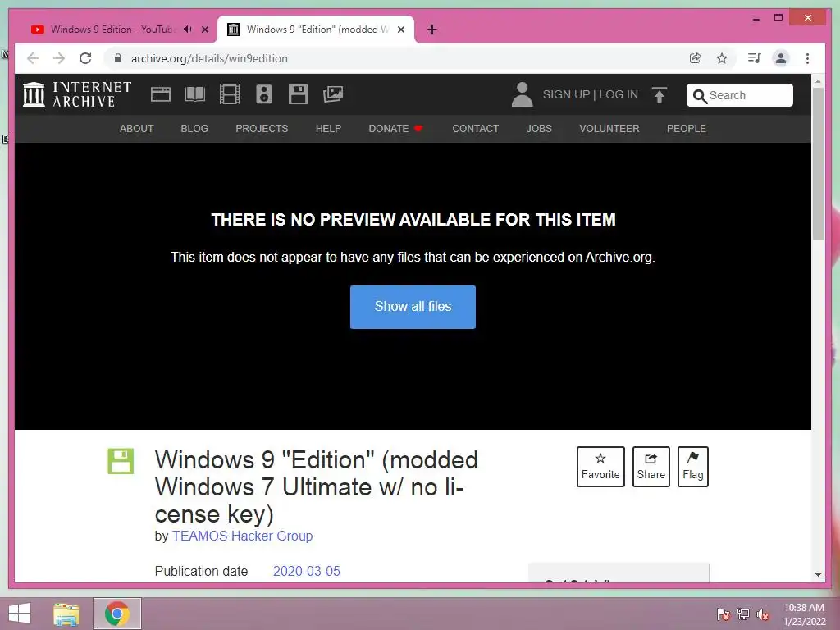The image size is (840, 630).
Task: Open the Web (Wayback) section icon
Action: [x=161, y=94]
